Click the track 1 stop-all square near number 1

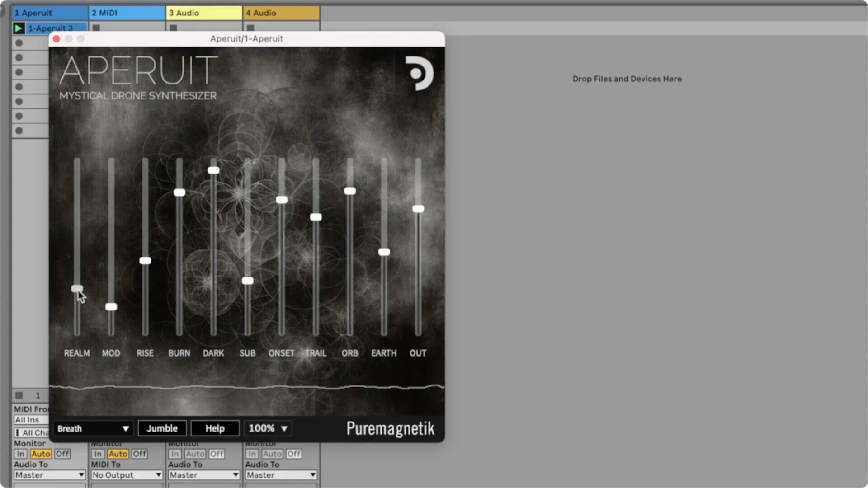19,395
